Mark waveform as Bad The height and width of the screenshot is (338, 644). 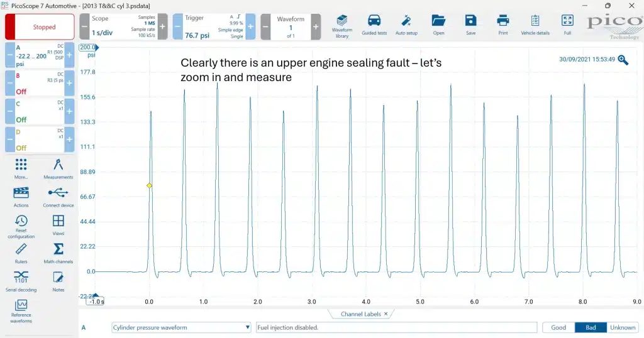coord(591,327)
